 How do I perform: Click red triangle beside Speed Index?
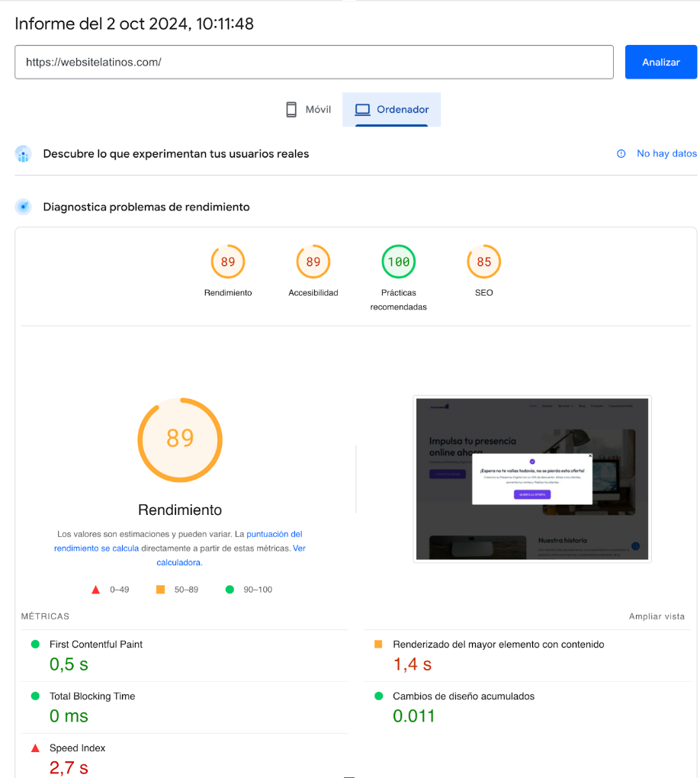(35, 747)
